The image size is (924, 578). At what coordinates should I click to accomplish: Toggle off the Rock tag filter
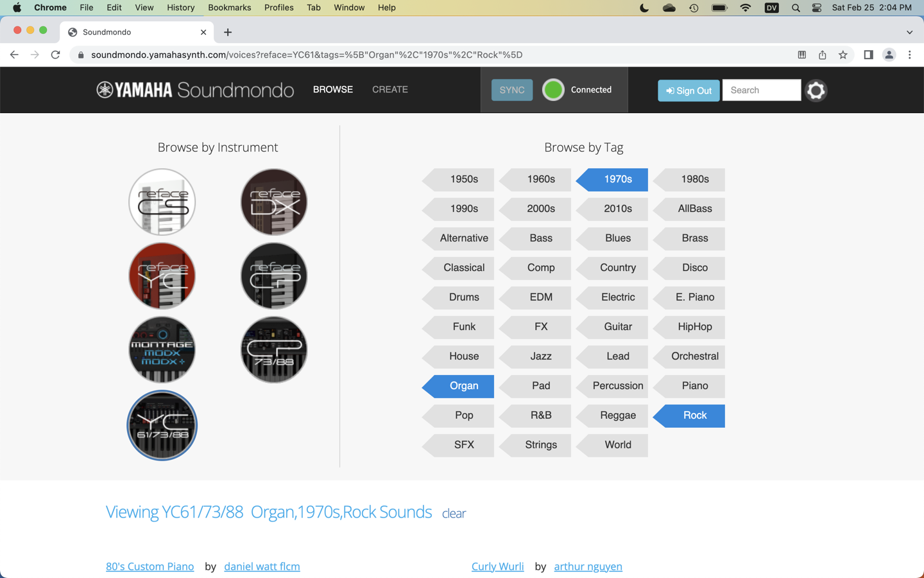pyautogui.click(x=696, y=416)
